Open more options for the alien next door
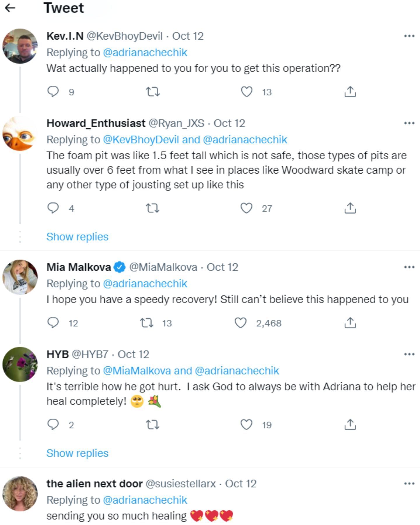This screenshot has height=525, width=420. tap(409, 484)
